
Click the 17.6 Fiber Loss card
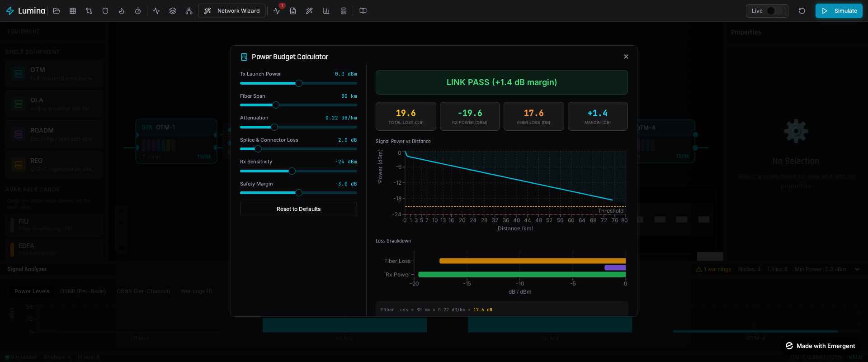(534, 116)
